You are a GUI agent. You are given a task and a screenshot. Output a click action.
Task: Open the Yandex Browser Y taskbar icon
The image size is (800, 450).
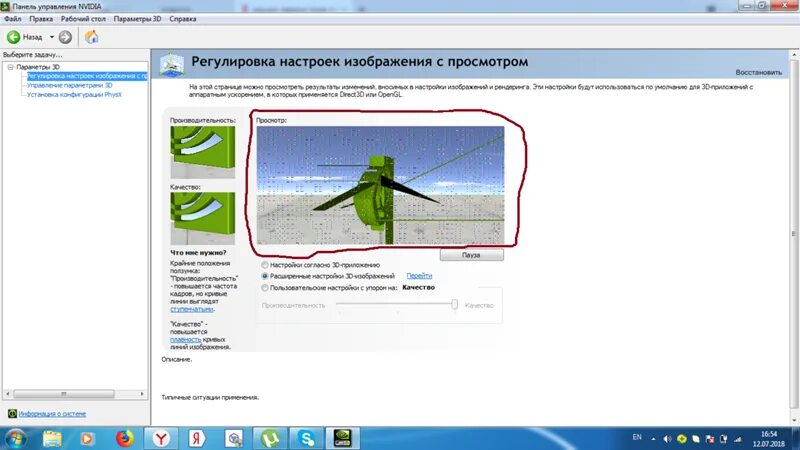[161, 438]
